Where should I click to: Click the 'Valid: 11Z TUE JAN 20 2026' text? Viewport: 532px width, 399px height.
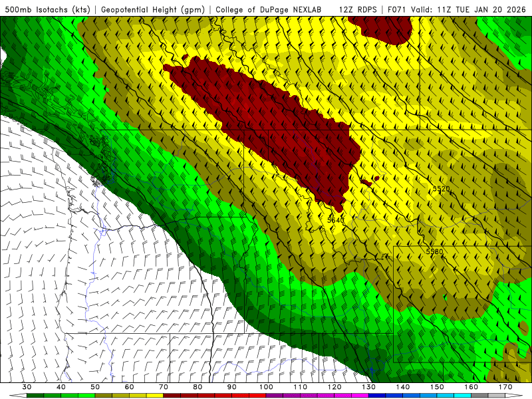point(468,9)
